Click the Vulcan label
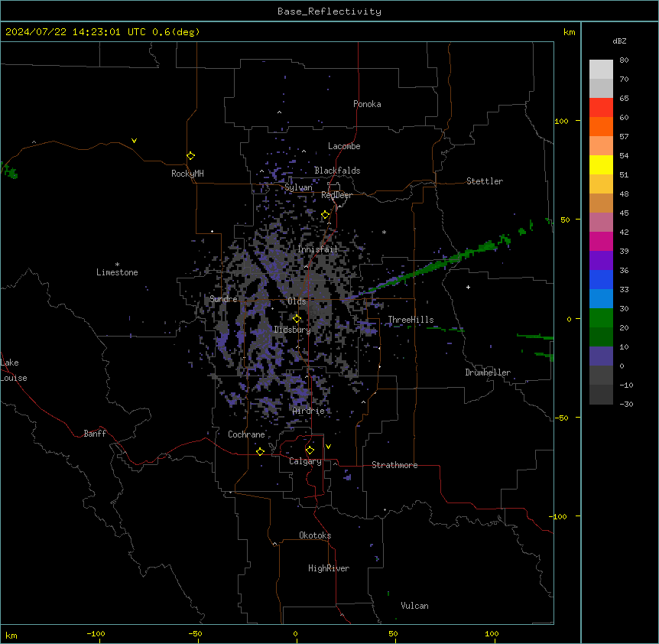Image resolution: width=659 pixels, height=644 pixels. tap(415, 606)
